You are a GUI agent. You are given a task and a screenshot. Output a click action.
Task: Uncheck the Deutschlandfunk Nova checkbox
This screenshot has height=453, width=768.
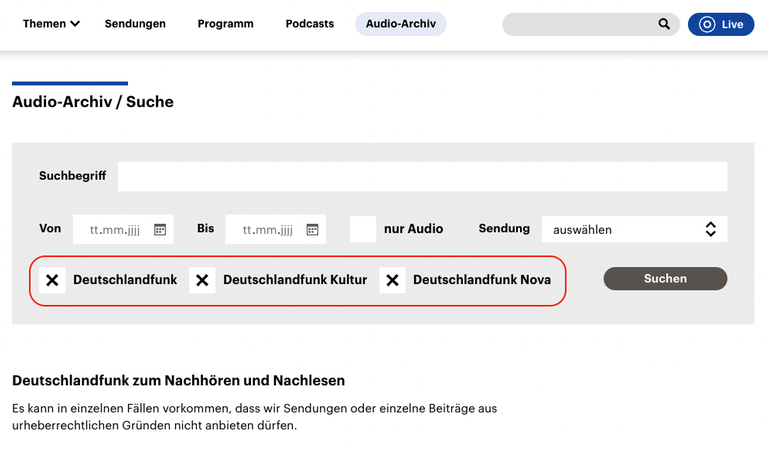[x=392, y=280]
